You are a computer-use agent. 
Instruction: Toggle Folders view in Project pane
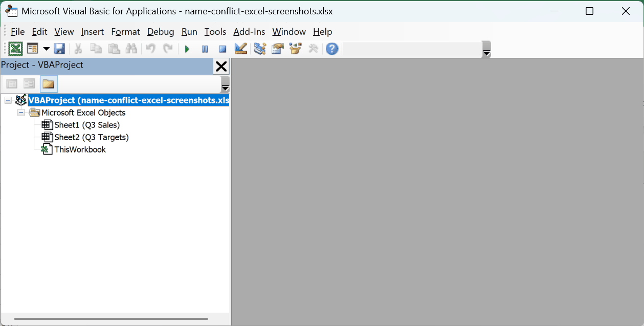tap(49, 83)
